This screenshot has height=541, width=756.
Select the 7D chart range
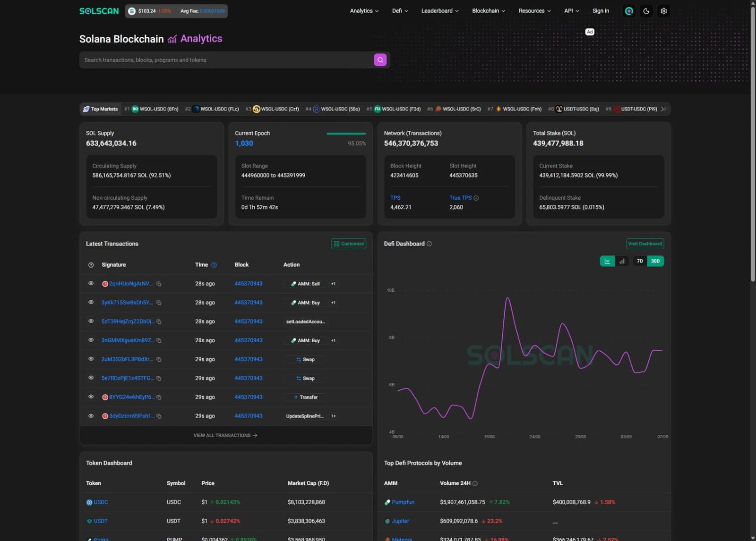640,261
